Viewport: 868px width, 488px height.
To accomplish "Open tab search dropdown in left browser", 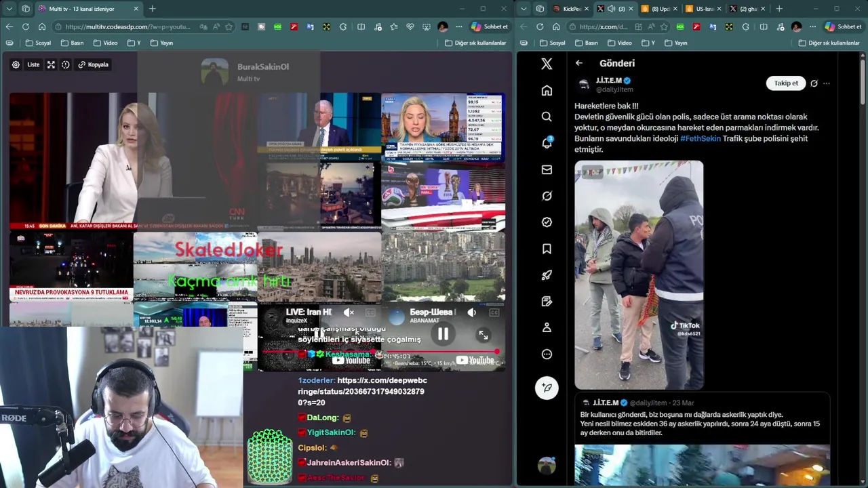I will 9,9.
